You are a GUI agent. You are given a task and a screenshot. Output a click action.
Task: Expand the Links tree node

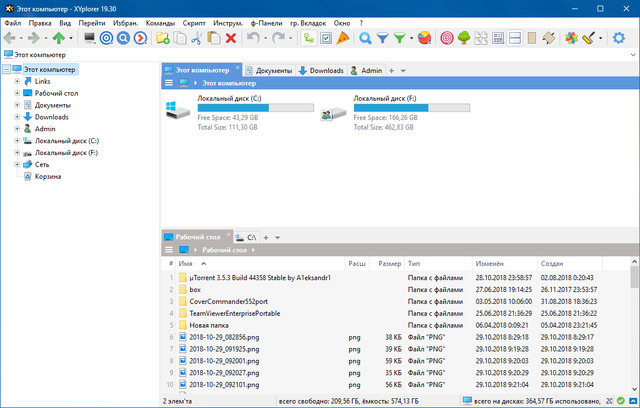pos(18,81)
